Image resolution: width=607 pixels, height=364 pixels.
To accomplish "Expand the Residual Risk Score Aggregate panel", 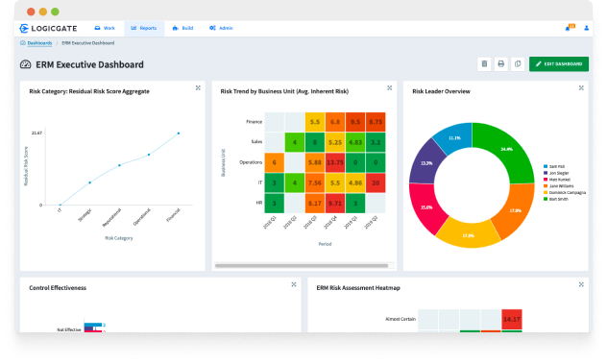I will pos(198,88).
